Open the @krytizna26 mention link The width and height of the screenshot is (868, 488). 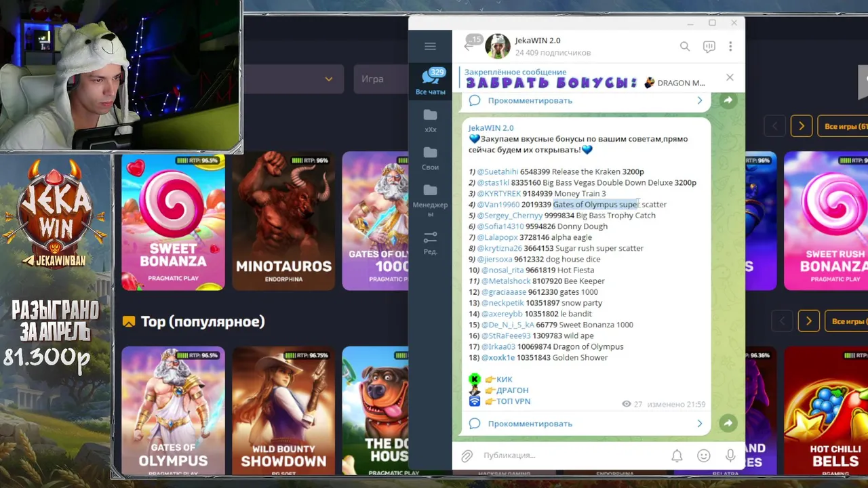500,248
